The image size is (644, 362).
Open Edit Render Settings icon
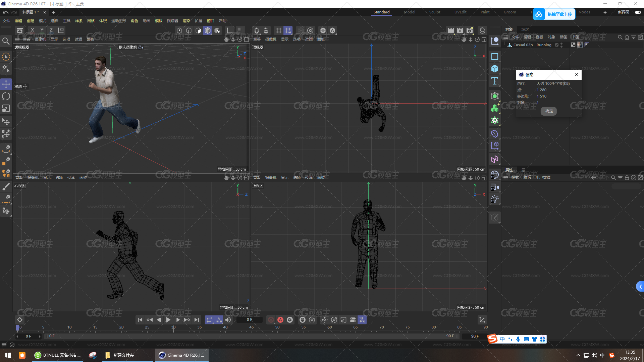pos(470,31)
